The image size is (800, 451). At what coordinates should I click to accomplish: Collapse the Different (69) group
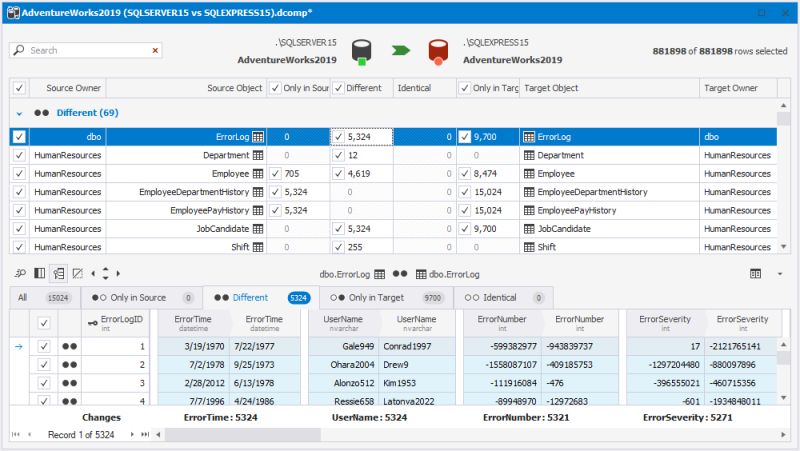coord(19,113)
